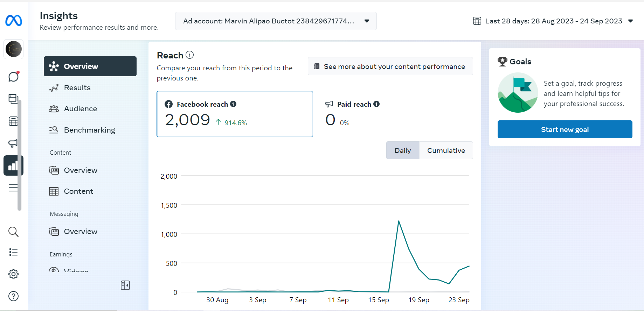Click the Reach info icon
Viewport: 644px width, 311px height.
pyautogui.click(x=189, y=55)
